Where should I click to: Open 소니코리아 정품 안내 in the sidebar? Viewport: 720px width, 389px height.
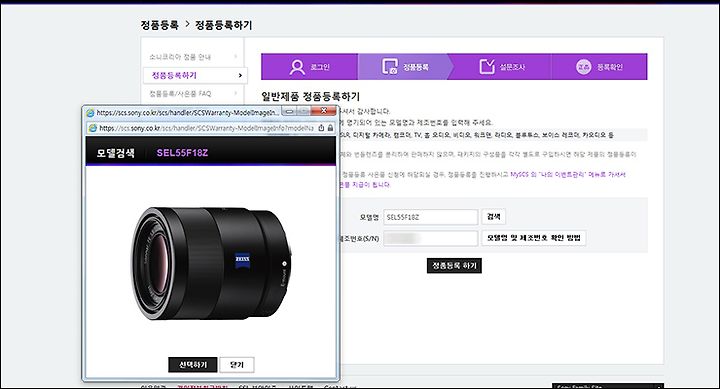180,57
